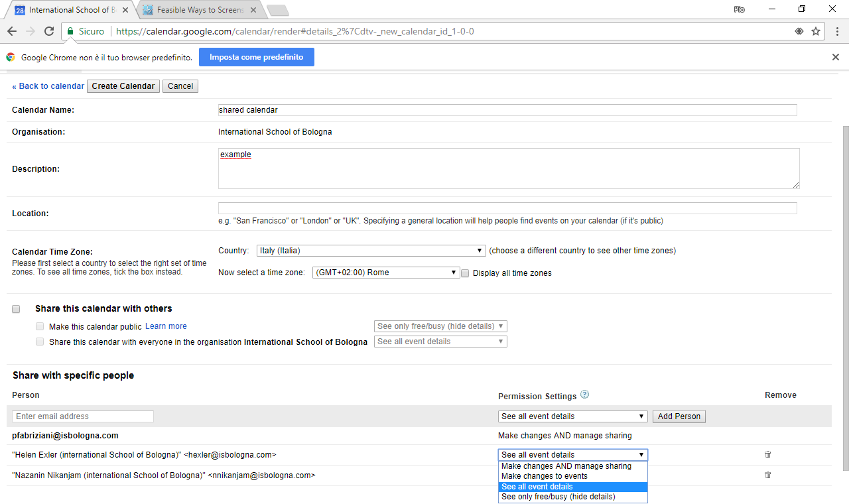Close the International School calendar tab
Screen dimensions: 849x504
click(x=125, y=10)
